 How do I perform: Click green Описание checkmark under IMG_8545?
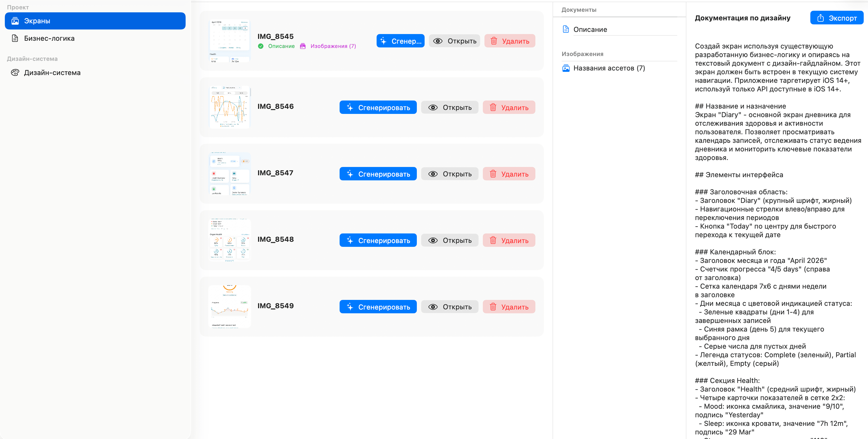point(260,46)
